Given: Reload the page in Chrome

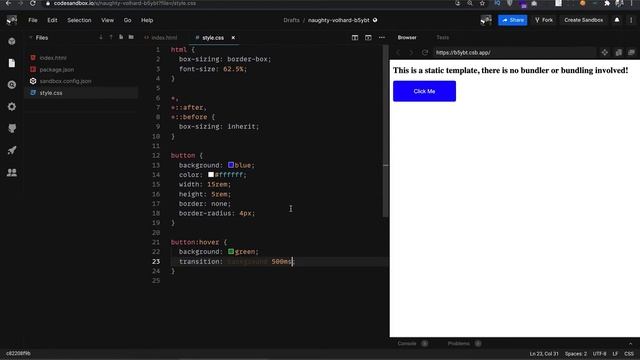Looking at the screenshot, I should click(33, 3).
